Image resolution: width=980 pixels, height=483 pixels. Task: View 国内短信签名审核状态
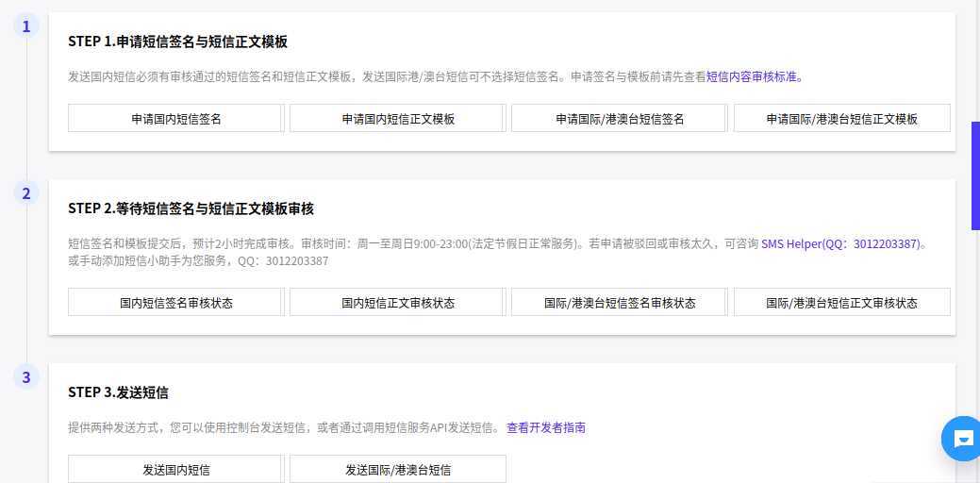click(x=175, y=302)
